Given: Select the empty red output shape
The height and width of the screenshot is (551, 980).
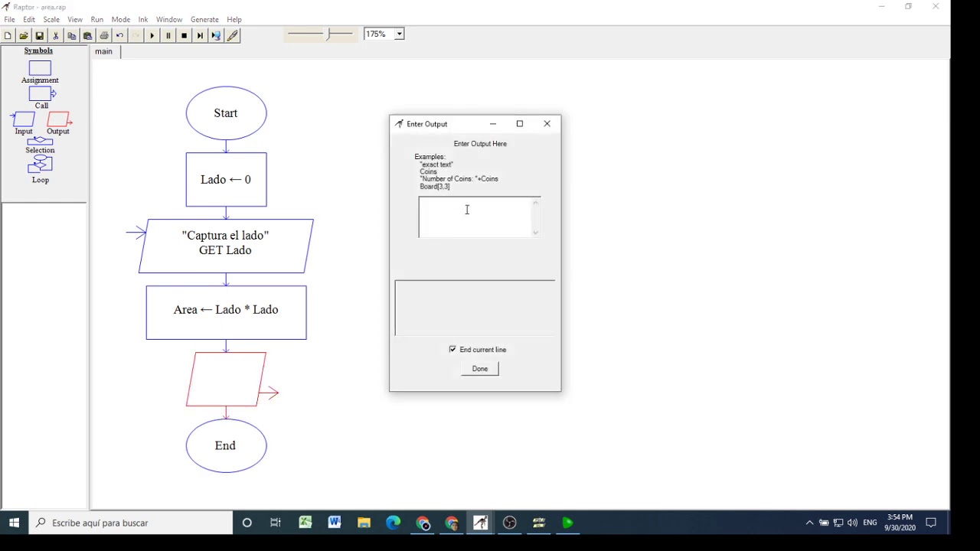Looking at the screenshot, I should [x=226, y=379].
